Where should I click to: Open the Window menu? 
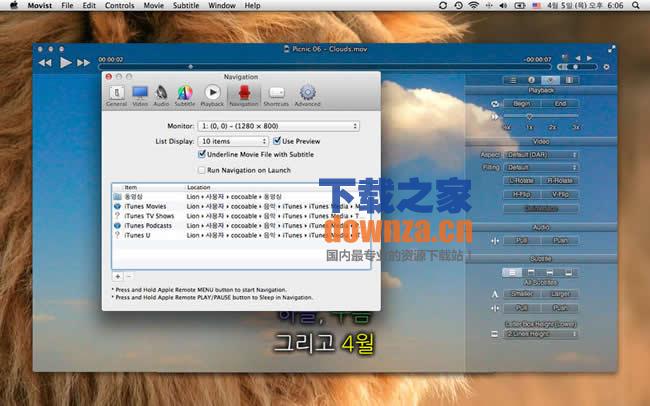[x=222, y=5]
